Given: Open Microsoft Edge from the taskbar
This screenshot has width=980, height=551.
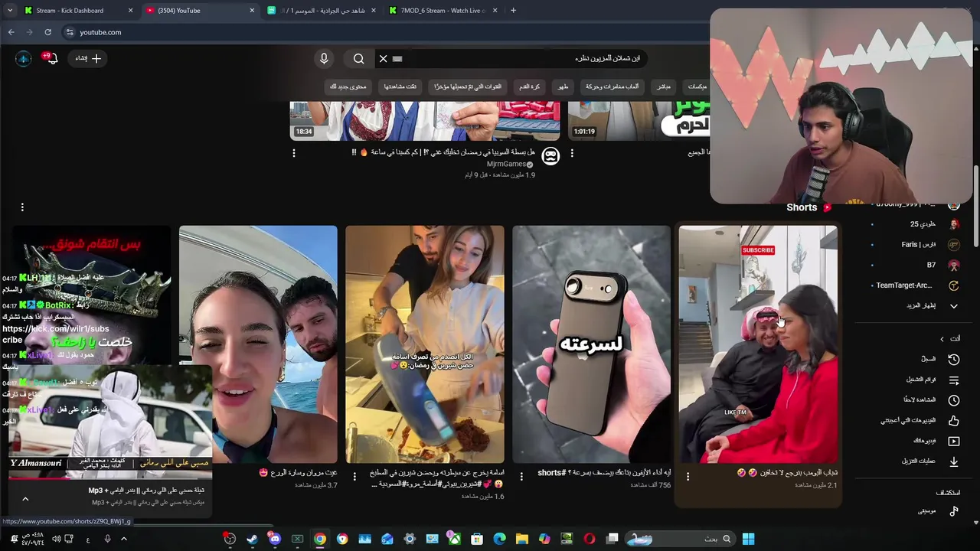Looking at the screenshot, I should (x=500, y=539).
